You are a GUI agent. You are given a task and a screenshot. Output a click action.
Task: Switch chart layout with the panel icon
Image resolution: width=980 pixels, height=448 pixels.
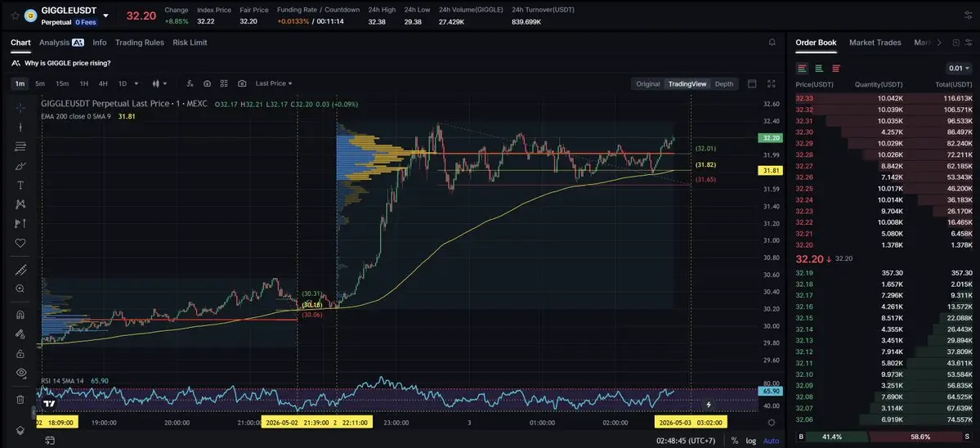(752, 83)
